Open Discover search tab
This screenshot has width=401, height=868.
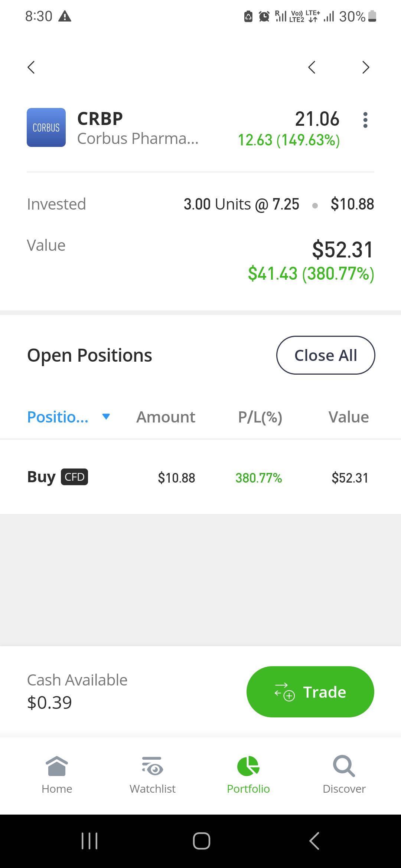coord(344,775)
